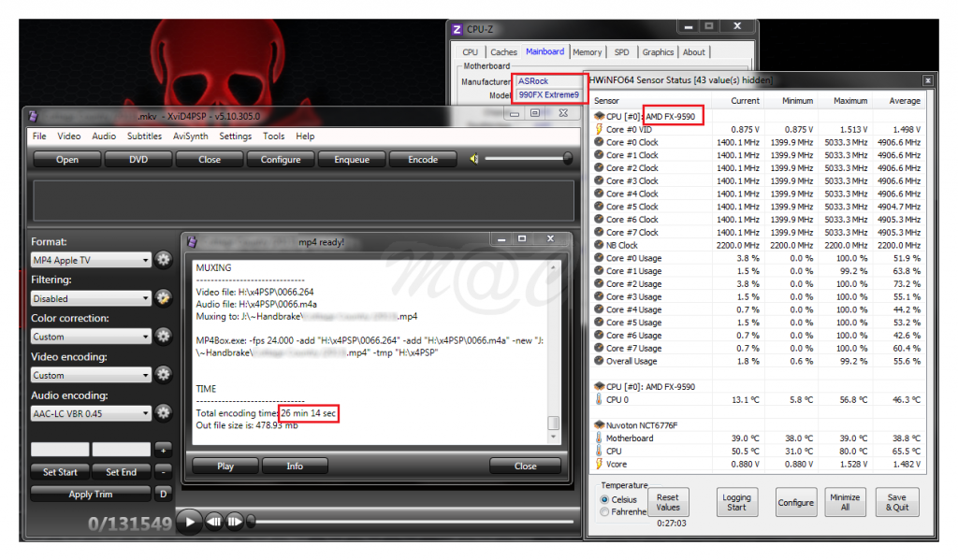Screen dimensions: 958x560
Task: Switch to About tab in CPU-Z
Action: [x=693, y=52]
